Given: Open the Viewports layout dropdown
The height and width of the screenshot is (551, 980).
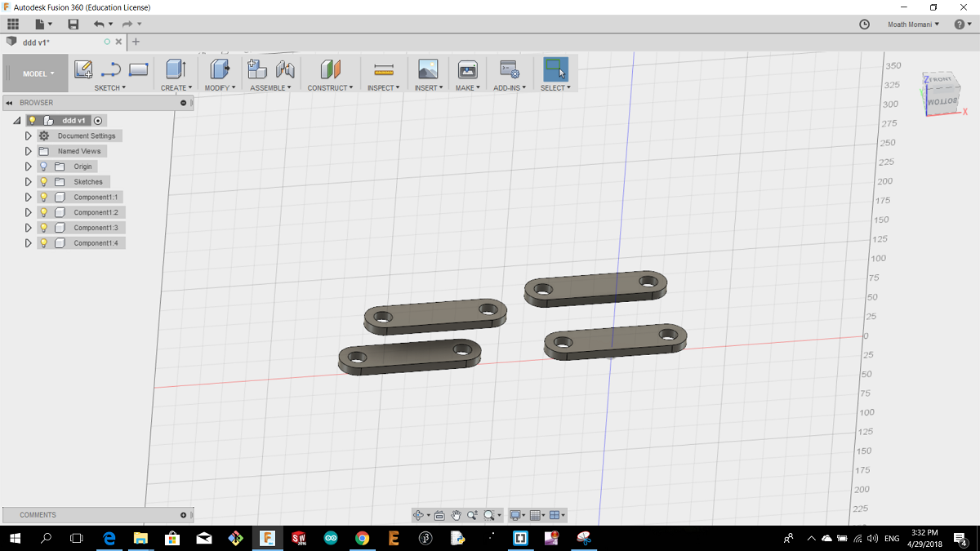Looking at the screenshot, I should [x=557, y=515].
